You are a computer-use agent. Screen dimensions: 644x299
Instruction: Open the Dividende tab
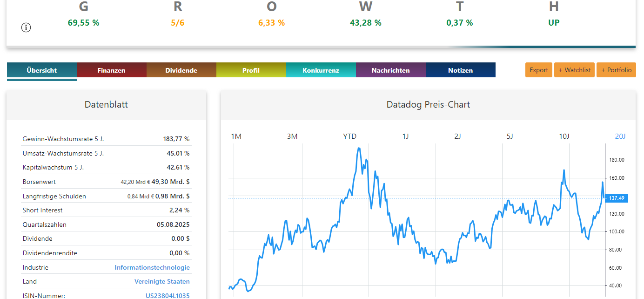[x=181, y=70]
